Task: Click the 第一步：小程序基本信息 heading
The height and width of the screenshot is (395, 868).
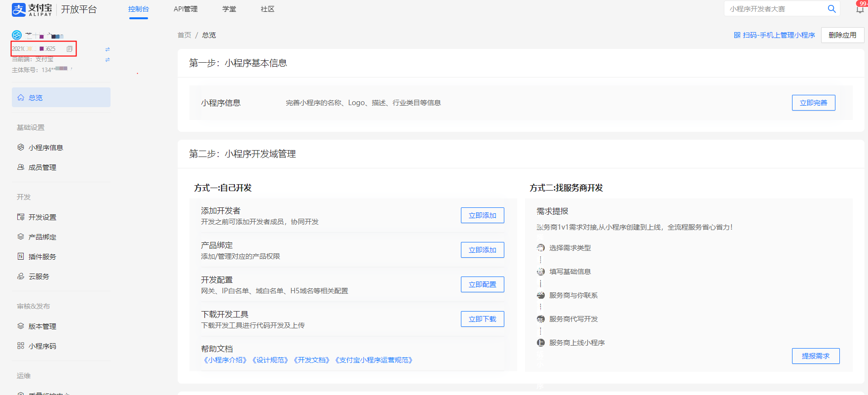Action: pyautogui.click(x=238, y=63)
